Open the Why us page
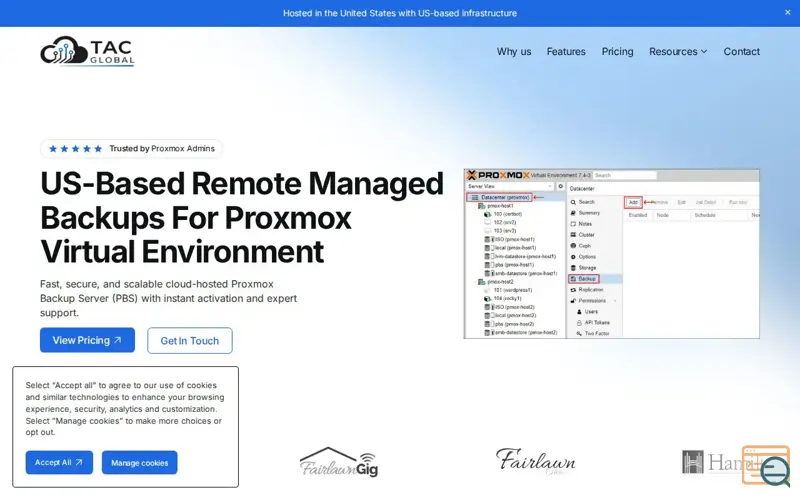Viewport: 800px width, 500px height. coord(514,52)
